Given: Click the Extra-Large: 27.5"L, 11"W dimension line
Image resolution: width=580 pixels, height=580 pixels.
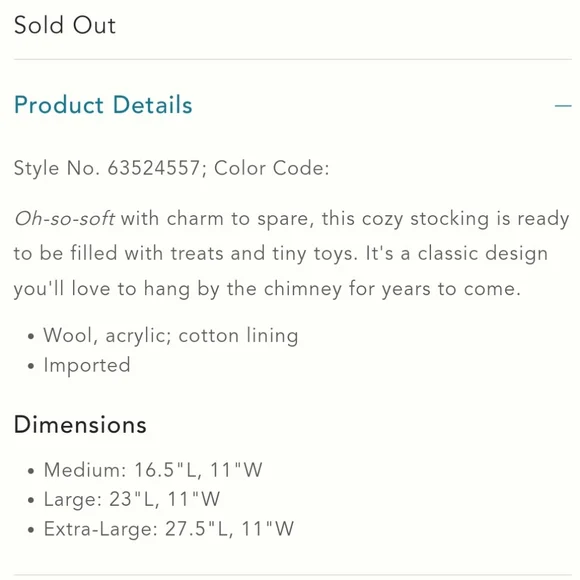Looking at the screenshot, I should click(x=169, y=529).
